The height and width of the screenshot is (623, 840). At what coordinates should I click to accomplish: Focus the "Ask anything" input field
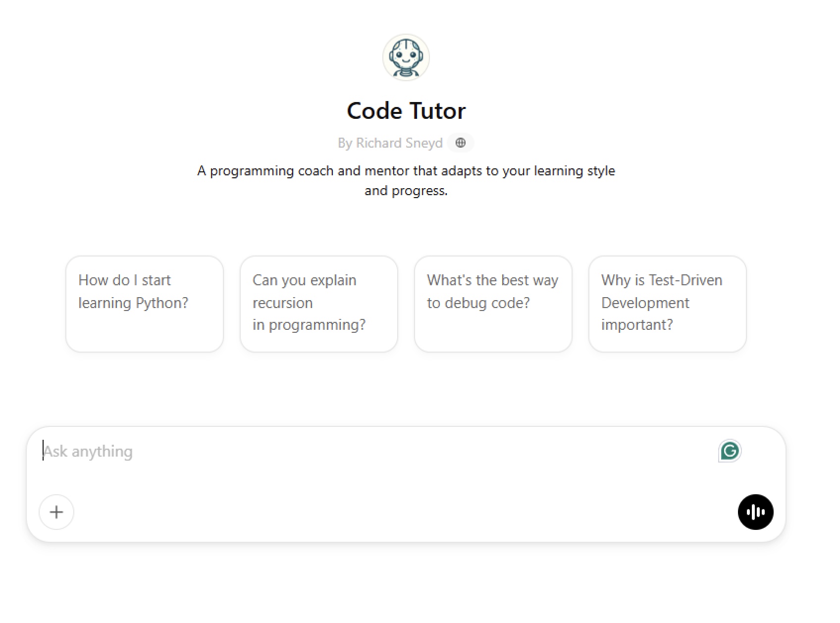[x=347, y=451]
